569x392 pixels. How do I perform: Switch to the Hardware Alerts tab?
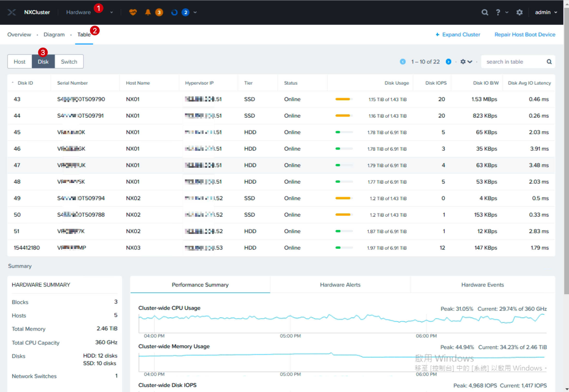[x=340, y=285]
